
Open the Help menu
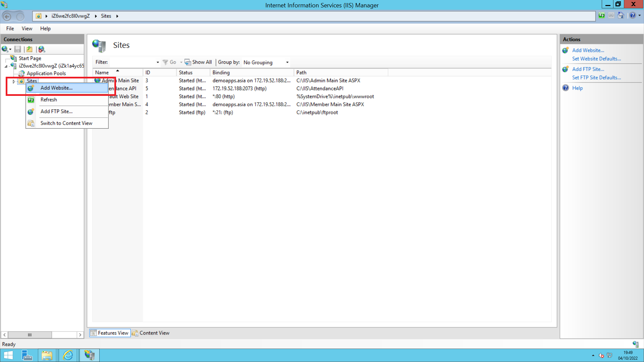(45, 28)
